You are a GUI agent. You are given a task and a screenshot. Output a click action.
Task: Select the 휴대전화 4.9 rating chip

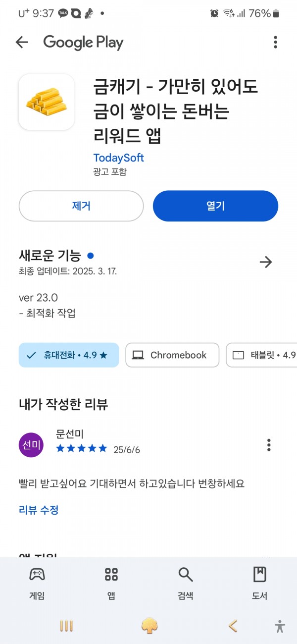69,355
